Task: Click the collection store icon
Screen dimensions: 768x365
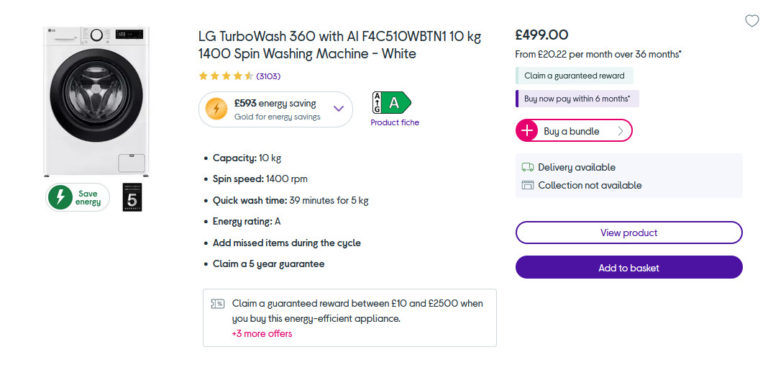Action: coord(528,185)
